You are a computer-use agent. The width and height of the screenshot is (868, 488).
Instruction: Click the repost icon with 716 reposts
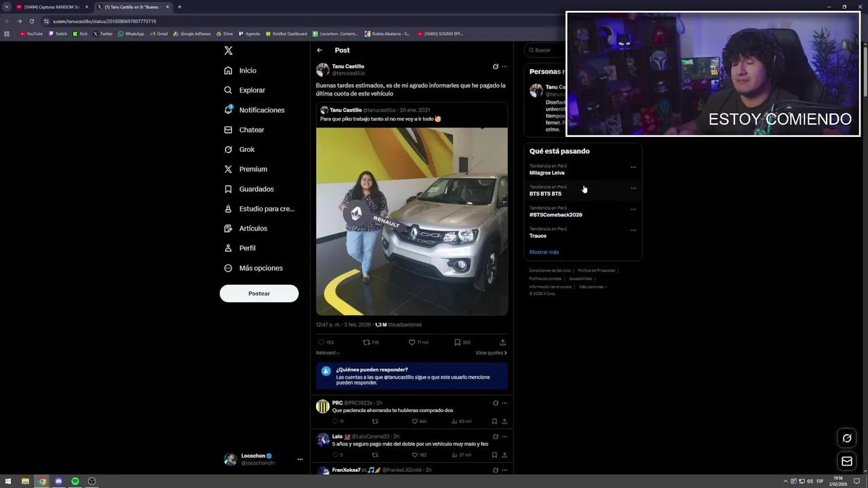[x=367, y=342]
